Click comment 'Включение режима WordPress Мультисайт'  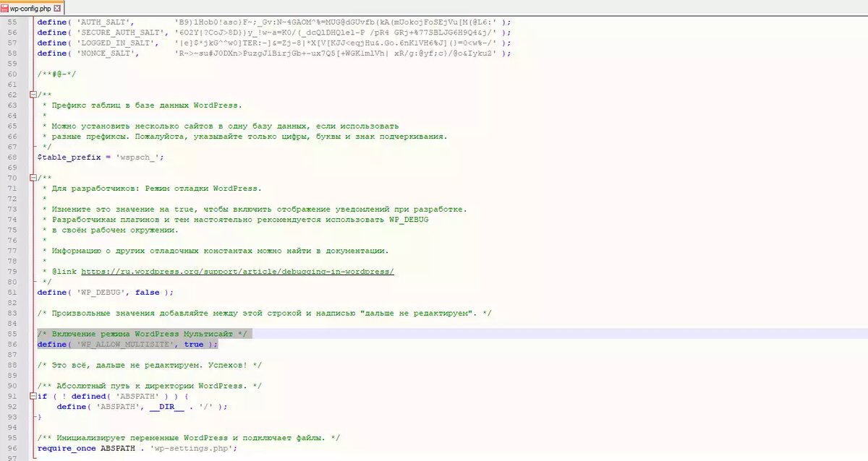tap(142, 334)
